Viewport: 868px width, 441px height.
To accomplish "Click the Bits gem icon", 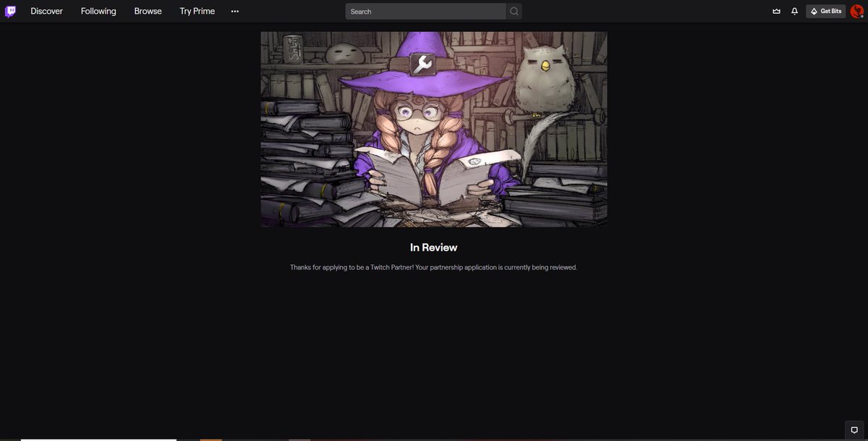I will coord(815,10).
